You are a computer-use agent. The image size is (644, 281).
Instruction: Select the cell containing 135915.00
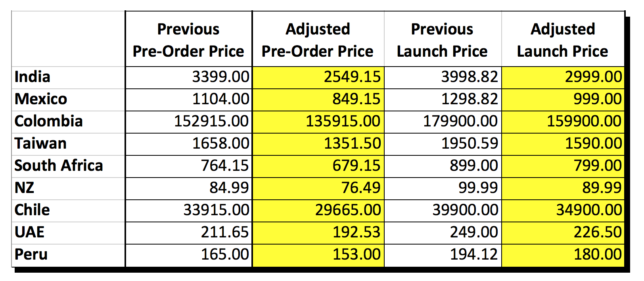click(318, 122)
